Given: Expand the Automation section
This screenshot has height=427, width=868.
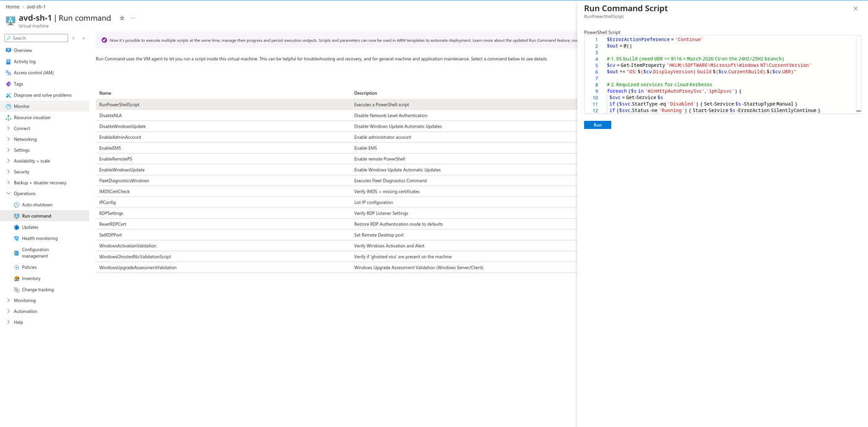Looking at the screenshot, I should click(x=25, y=311).
